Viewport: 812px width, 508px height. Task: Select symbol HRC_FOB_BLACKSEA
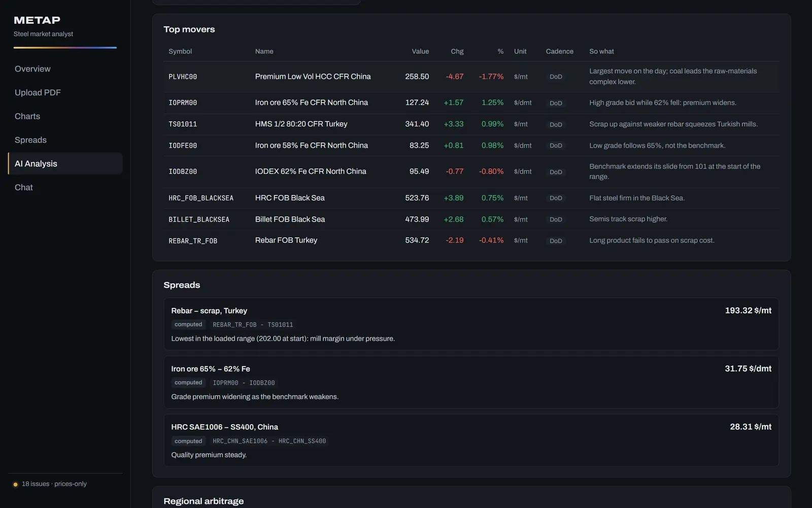(x=201, y=198)
